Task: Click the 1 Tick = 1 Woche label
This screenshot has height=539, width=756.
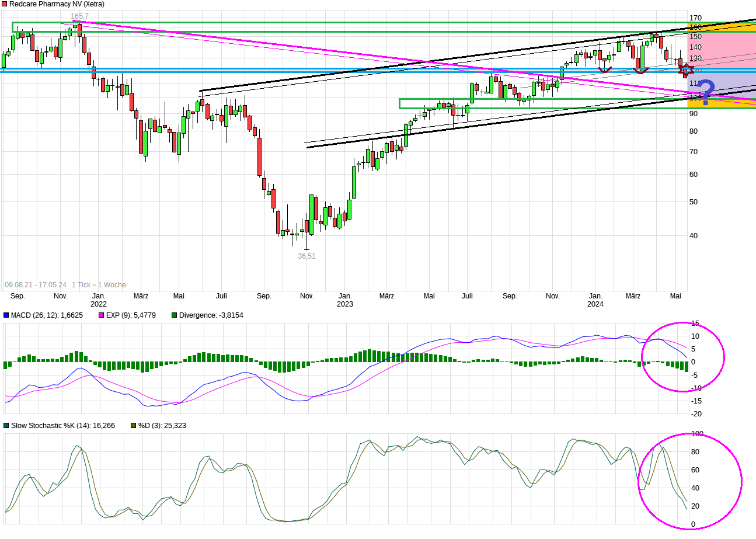Action: (x=99, y=285)
